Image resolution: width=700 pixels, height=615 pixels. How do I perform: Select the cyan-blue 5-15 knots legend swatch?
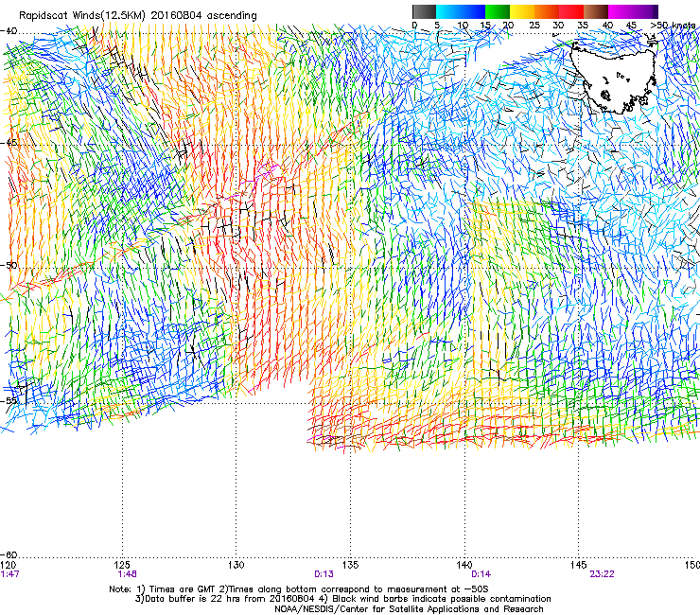[x=461, y=11]
